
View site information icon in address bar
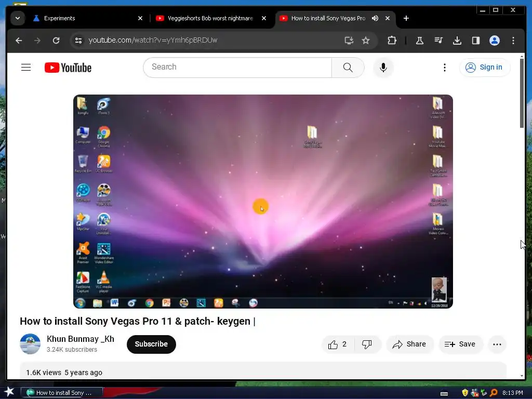tap(78, 41)
